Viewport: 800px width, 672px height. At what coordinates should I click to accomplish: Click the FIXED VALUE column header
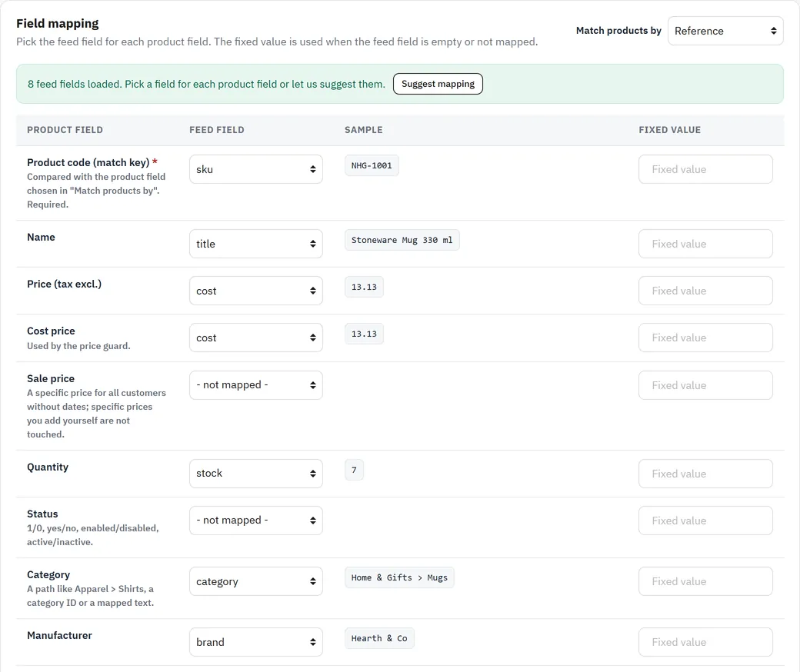click(670, 130)
